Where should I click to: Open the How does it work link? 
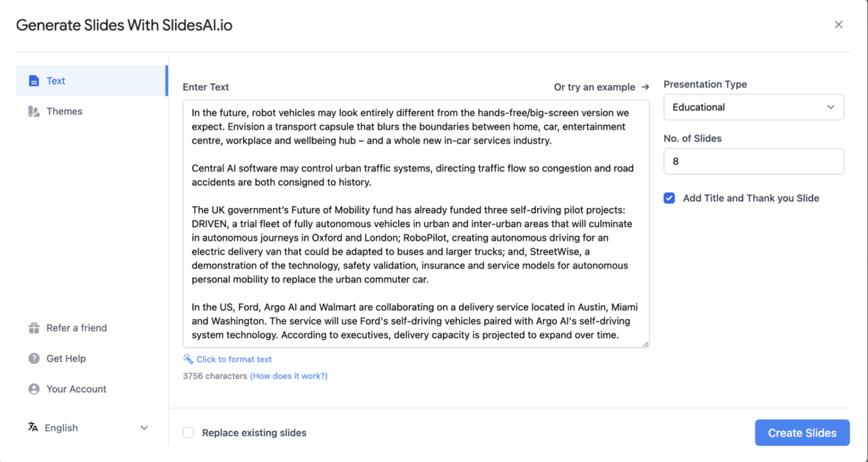point(289,376)
